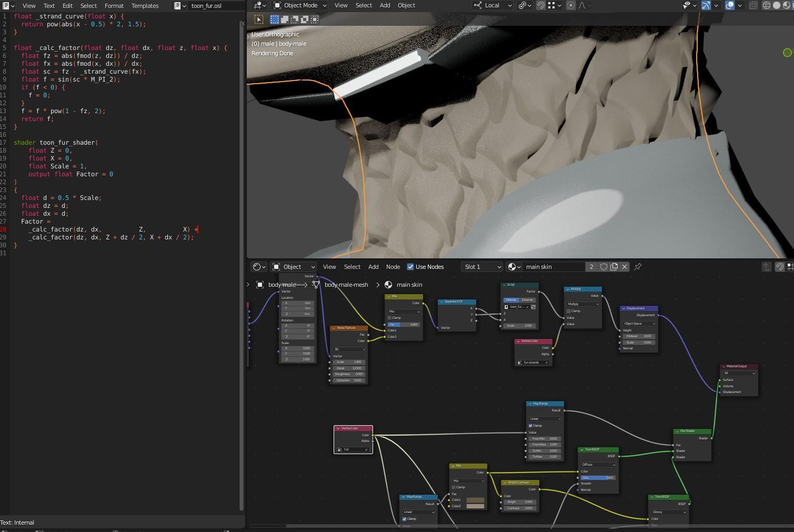The height and width of the screenshot is (532, 794).
Task: Duplicate the main skin material with copy icon
Action: click(x=614, y=267)
